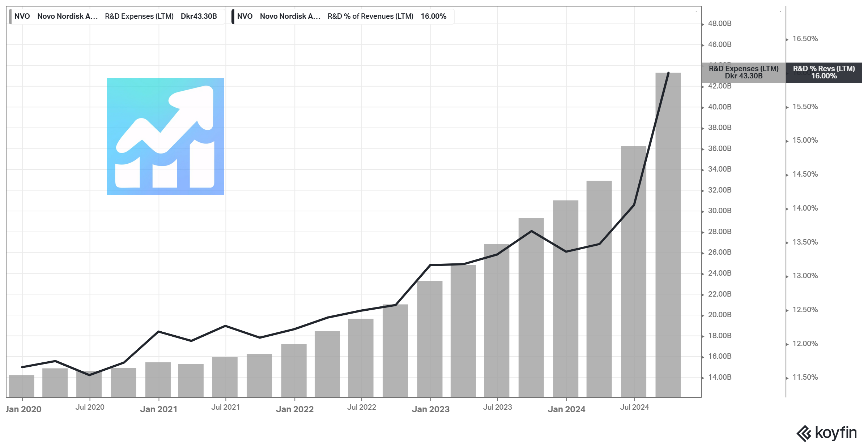This screenshot has height=448, width=868.
Task: Click the R&D % Revs 16.00% axis tag
Action: (824, 72)
